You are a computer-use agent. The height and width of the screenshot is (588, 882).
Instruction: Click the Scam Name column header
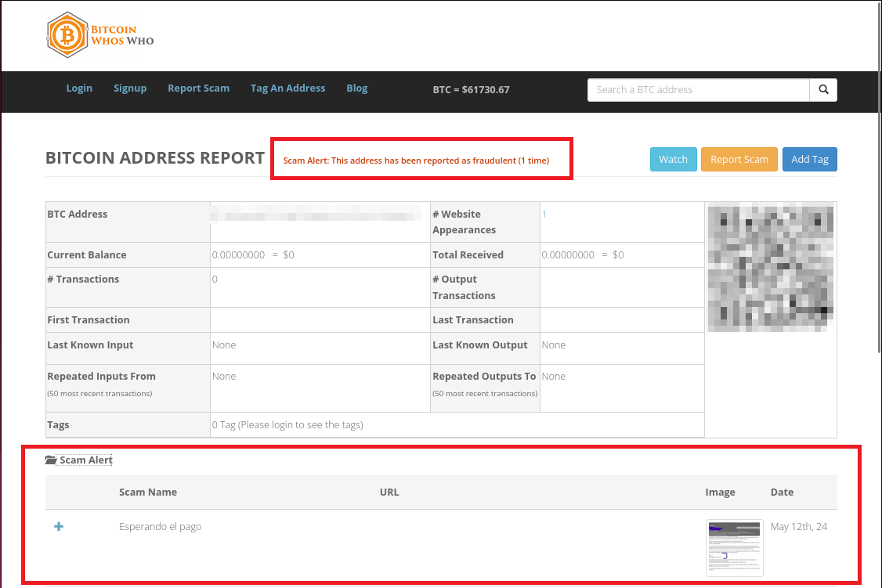(148, 492)
